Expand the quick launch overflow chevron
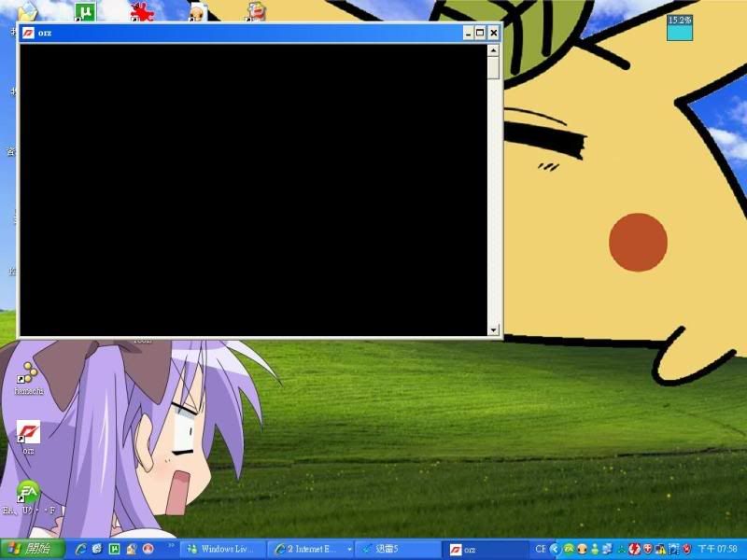Image resolution: width=747 pixels, height=560 pixels. pyautogui.click(x=171, y=545)
